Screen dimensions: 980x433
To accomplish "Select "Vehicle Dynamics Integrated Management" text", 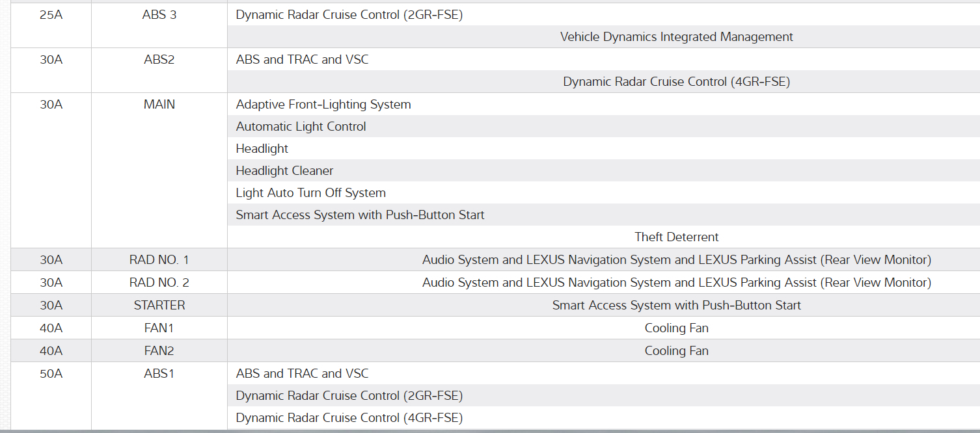I will click(676, 37).
